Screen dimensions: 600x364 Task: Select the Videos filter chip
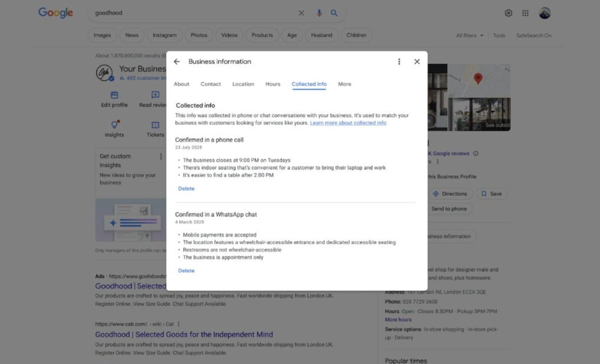[229, 35]
